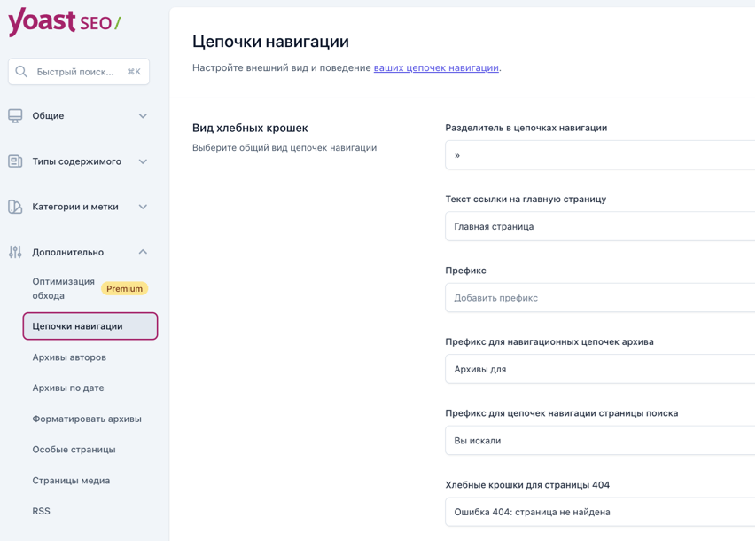The height and width of the screenshot is (541, 756).
Task: Click the newspaper icon beside Типы содержимого
Action: [15, 161]
